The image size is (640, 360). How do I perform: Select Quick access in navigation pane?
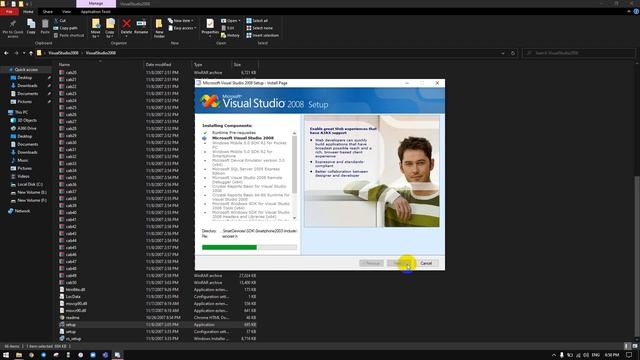26,70
